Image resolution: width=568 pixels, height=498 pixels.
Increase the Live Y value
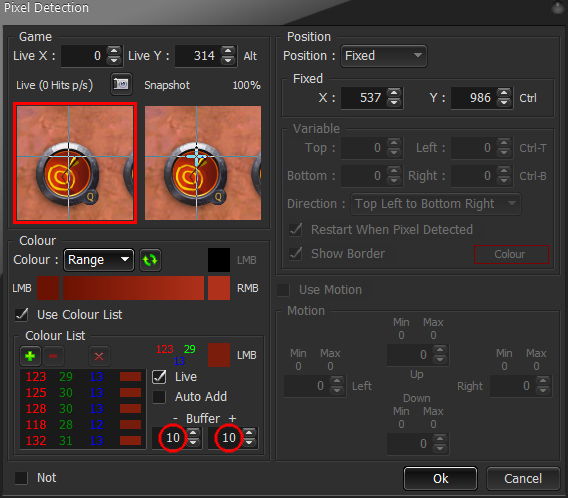228,51
